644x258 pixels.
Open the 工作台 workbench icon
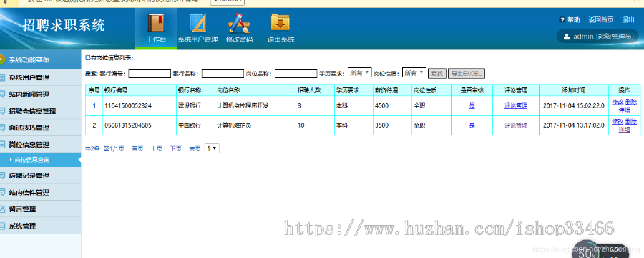(x=156, y=23)
